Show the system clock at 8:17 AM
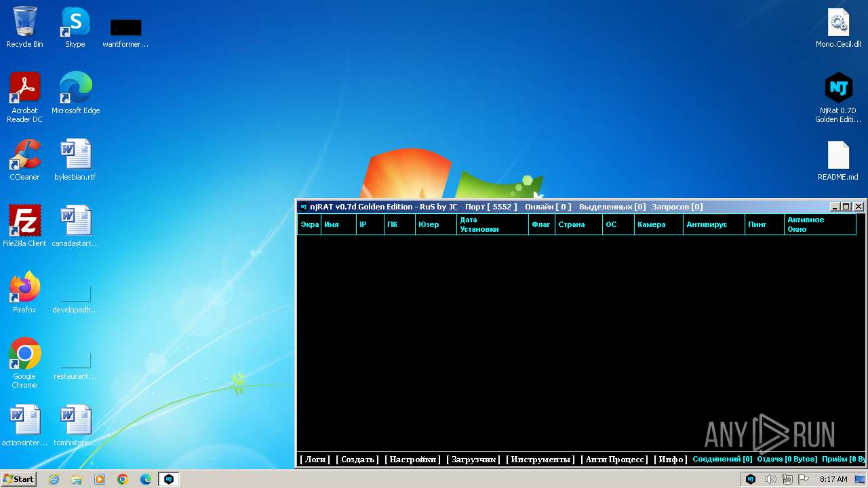Viewport: 868px width, 488px height. pos(833,479)
